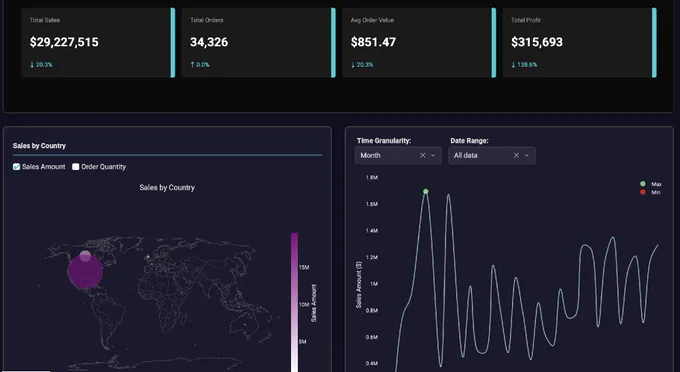Click the large purple United States sales bubble
Image resolution: width=680 pixels, height=372 pixels.
point(85,272)
